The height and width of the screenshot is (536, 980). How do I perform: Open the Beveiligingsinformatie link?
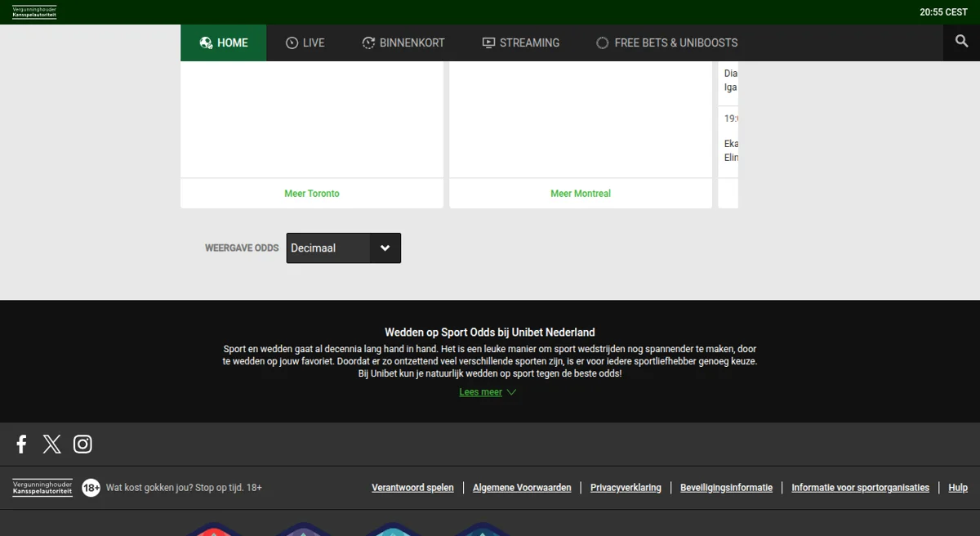(726, 488)
